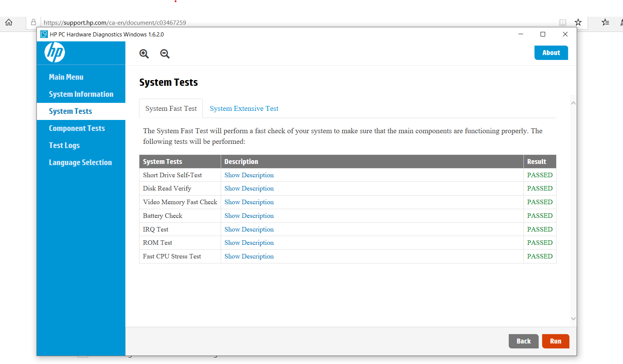623x364 pixels.
Task: Click scrollbar down arrow in test panel
Action: point(573,319)
